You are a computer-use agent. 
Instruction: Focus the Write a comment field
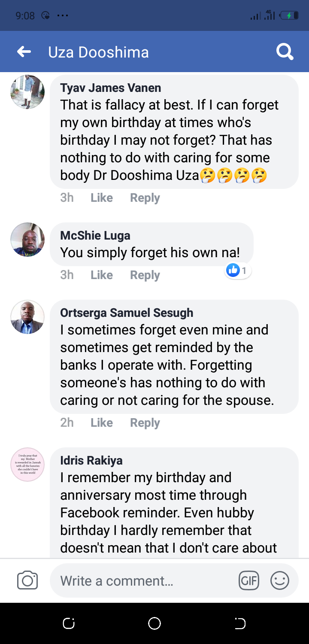[x=142, y=581]
